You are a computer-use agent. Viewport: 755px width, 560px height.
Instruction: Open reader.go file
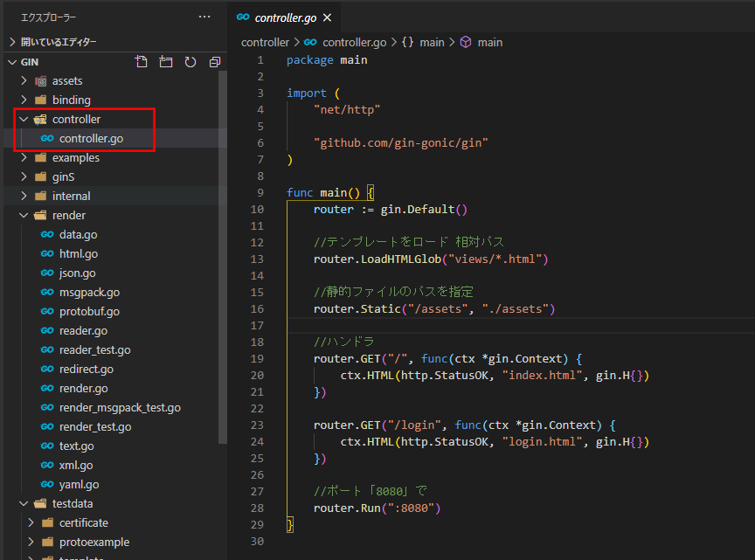[x=83, y=331]
